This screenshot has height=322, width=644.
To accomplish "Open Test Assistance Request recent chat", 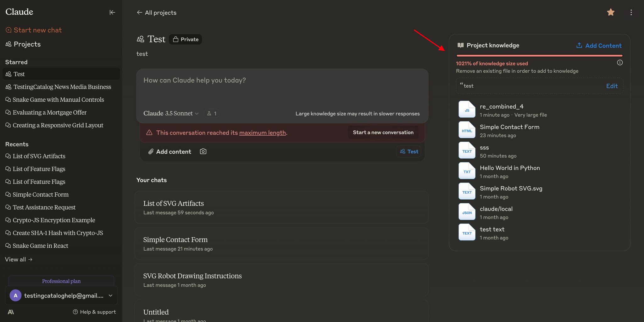I will click(x=41, y=207).
